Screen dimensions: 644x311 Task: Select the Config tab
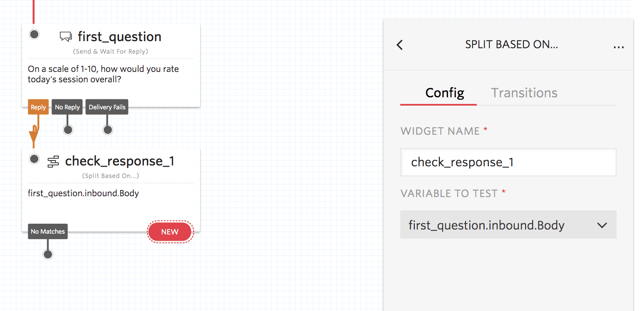pos(444,93)
